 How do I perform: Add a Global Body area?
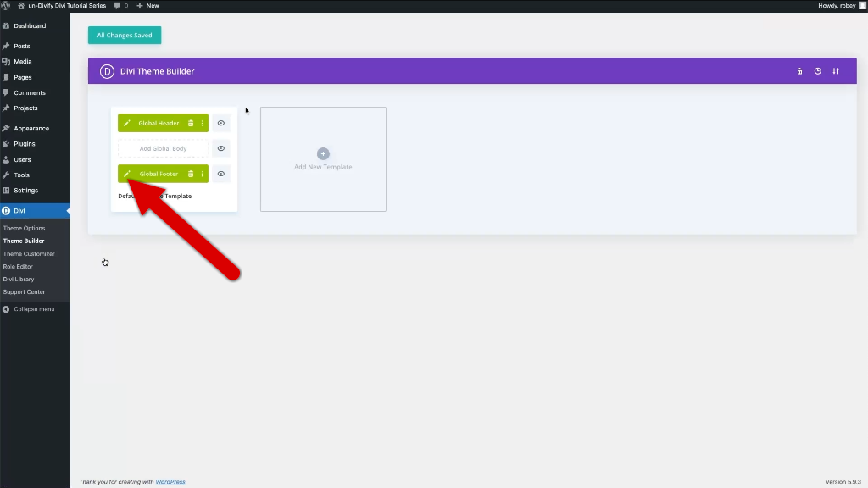(163, 148)
